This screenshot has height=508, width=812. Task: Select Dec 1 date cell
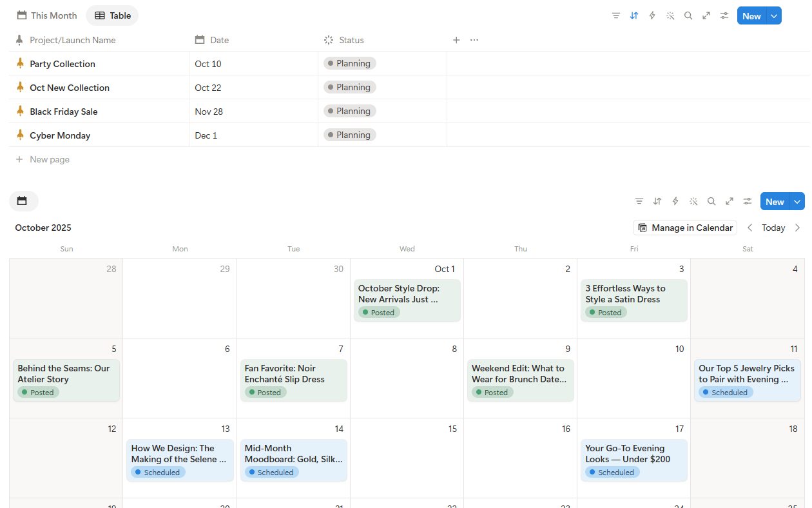click(254, 135)
